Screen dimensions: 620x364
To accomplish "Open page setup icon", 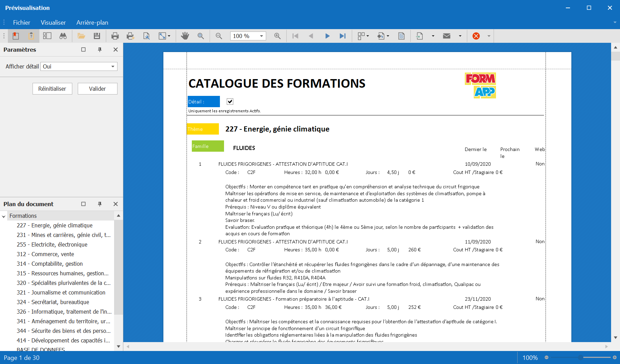I will tap(146, 36).
